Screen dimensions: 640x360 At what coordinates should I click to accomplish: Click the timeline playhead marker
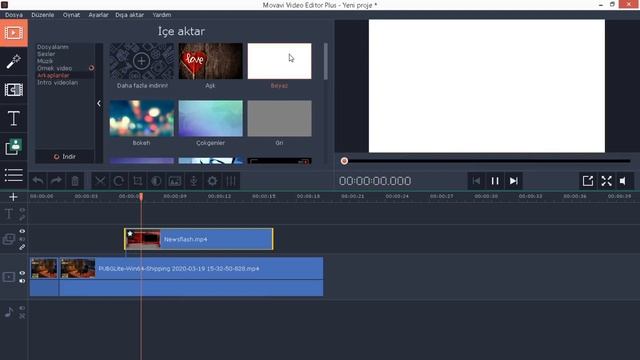(141, 196)
